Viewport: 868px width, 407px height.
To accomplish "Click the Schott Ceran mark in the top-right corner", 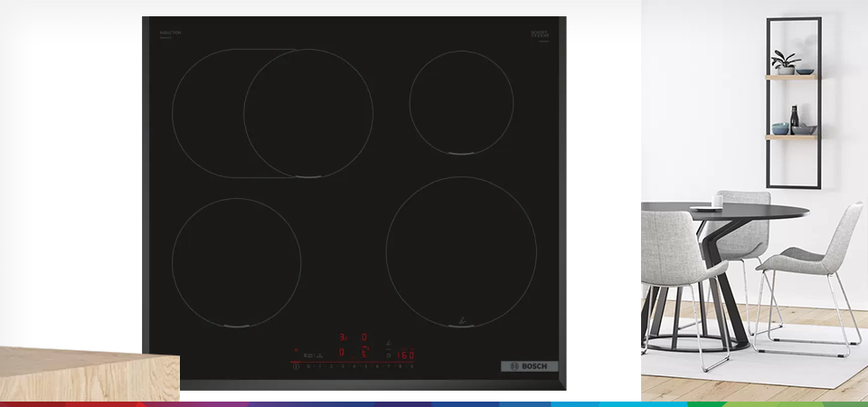I will click(541, 33).
